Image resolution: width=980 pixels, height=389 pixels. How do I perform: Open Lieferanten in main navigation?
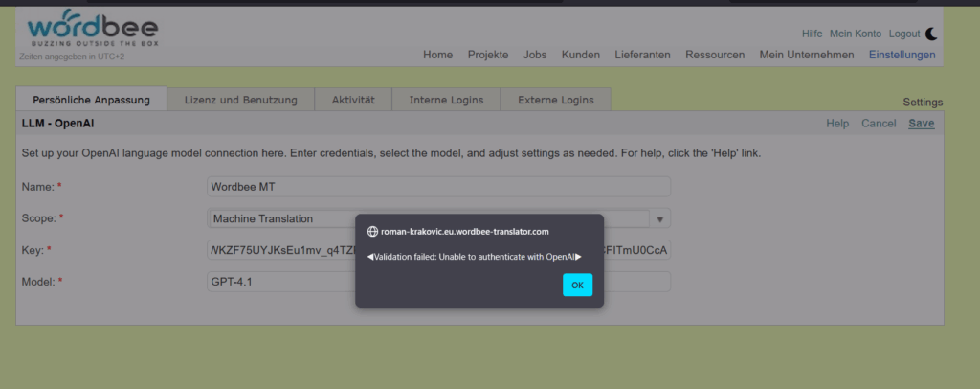[642, 55]
